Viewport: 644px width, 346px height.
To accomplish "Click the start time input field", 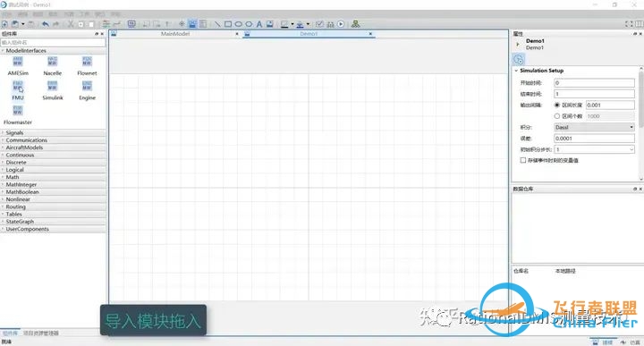I will [x=594, y=83].
